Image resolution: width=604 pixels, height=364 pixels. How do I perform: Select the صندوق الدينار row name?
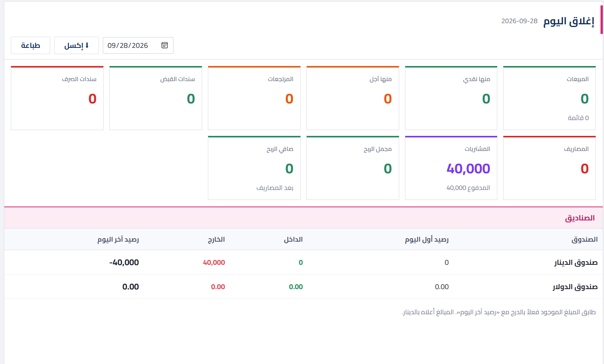tap(576, 262)
